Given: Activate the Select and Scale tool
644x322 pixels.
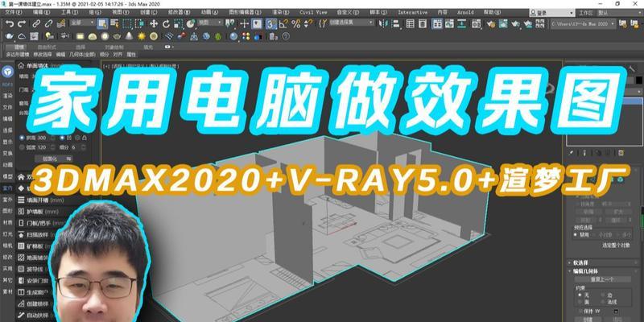Looking at the screenshot, I should (x=179, y=24).
